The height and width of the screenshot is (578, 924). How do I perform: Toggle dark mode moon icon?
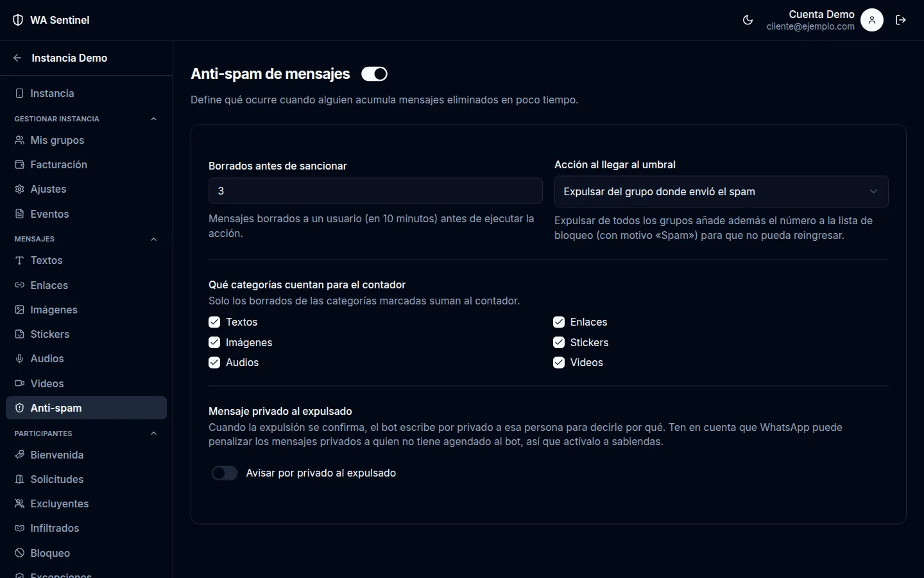coord(748,20)
